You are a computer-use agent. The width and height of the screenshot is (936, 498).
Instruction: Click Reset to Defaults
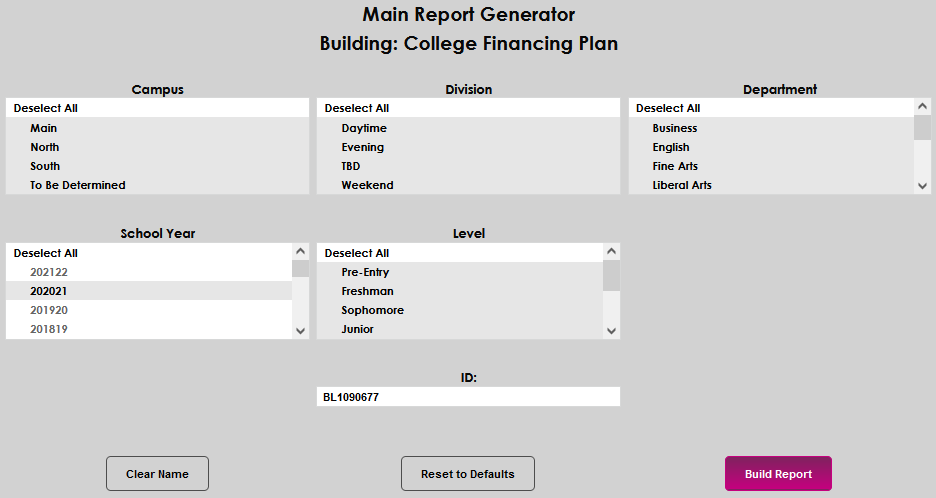[x=468, y=474]
